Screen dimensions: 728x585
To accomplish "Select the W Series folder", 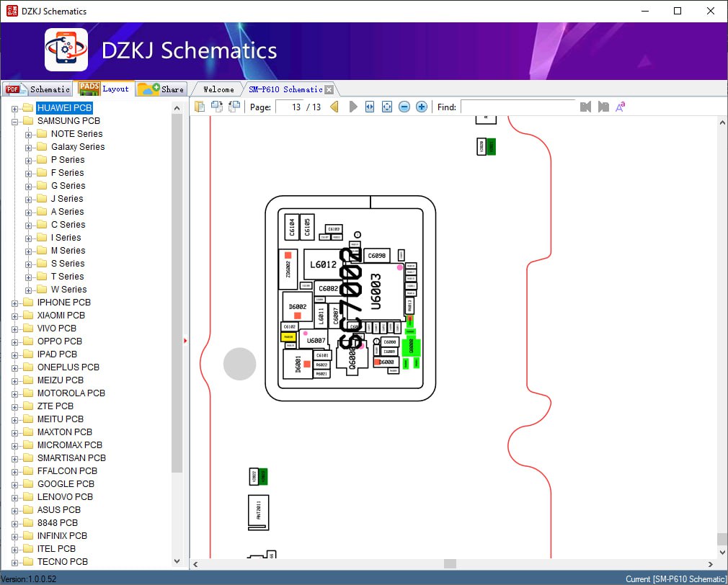I will [68, 290].
